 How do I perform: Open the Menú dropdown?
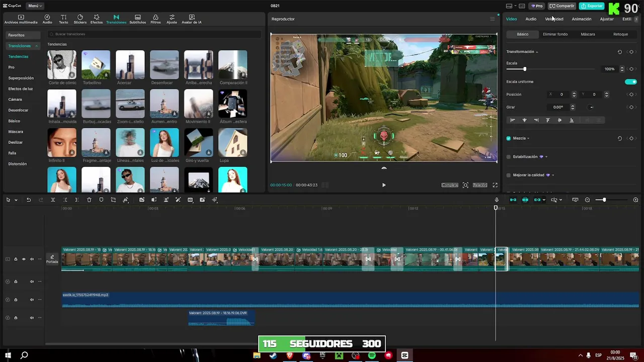pos(35,6)
